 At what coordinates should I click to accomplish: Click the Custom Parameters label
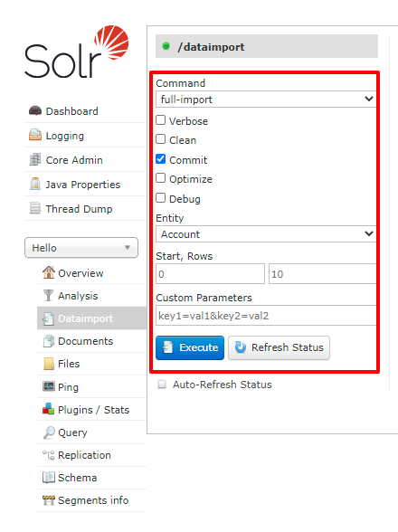204,298
